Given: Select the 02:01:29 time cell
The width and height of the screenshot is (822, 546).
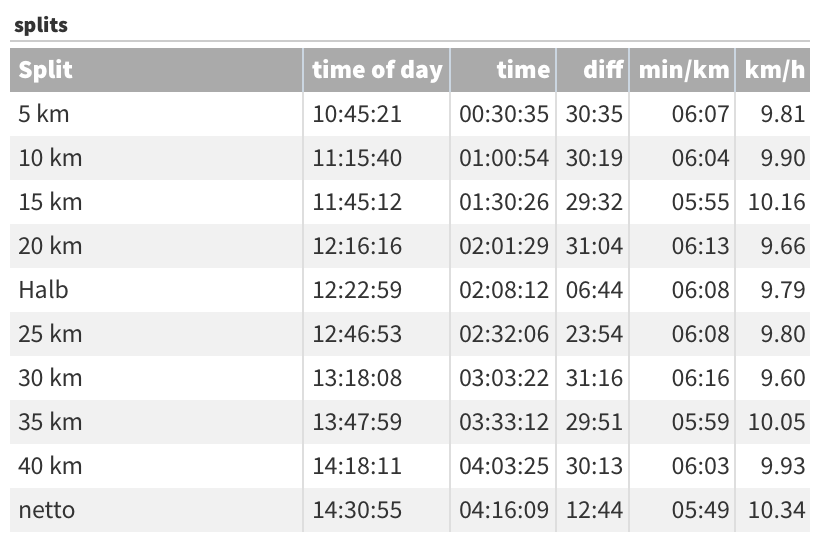Looking at the screenshot, I should click(504, 246).
